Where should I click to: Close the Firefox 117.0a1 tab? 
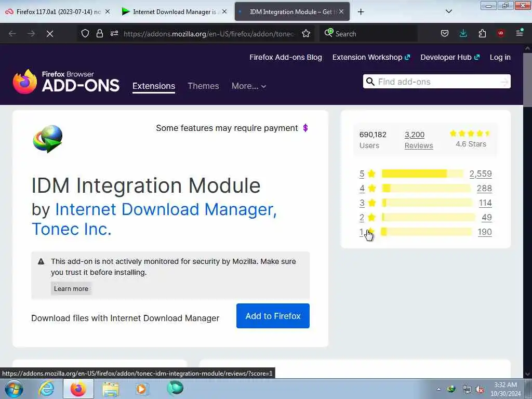click(108, 11)
